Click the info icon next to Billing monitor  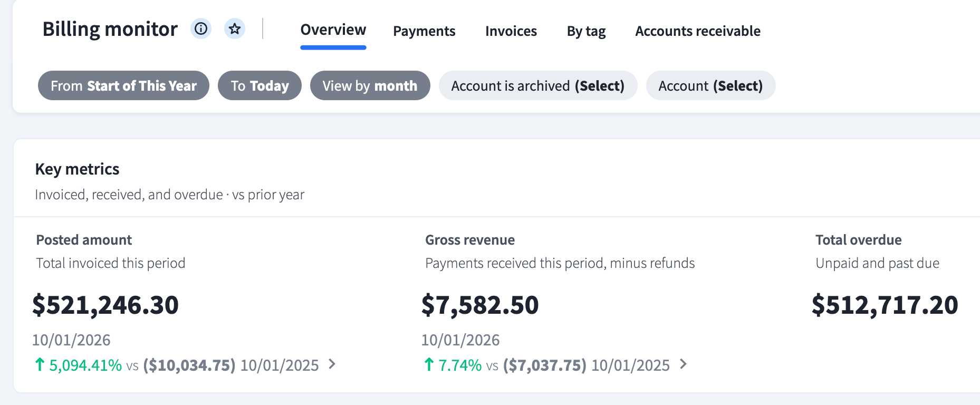point(201,28)
